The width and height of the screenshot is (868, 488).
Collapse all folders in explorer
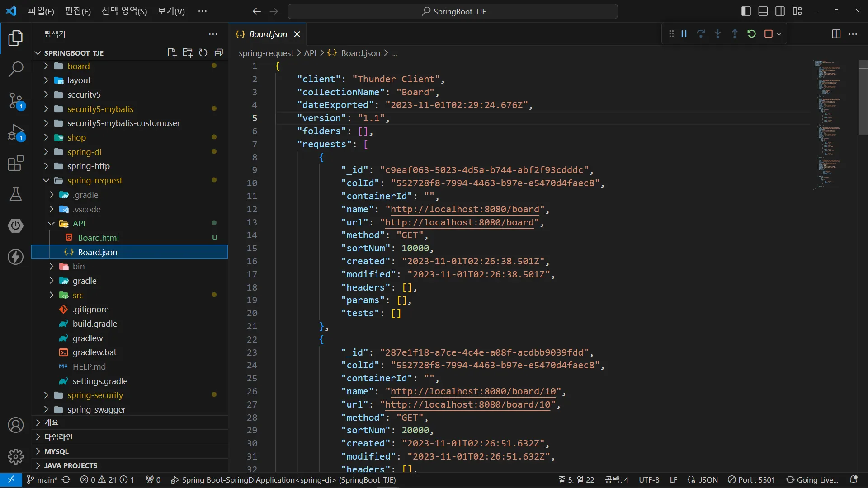coord(219,53)
